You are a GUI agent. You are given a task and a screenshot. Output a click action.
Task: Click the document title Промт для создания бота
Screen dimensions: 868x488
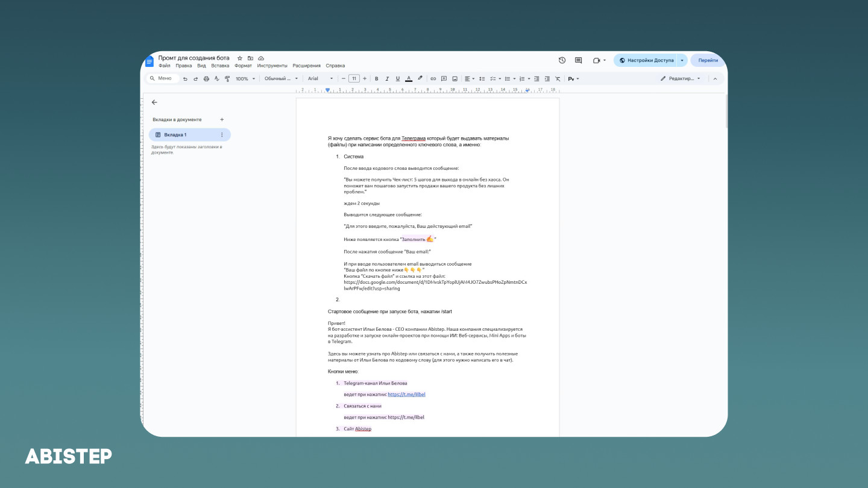click(x=193, y=58)
